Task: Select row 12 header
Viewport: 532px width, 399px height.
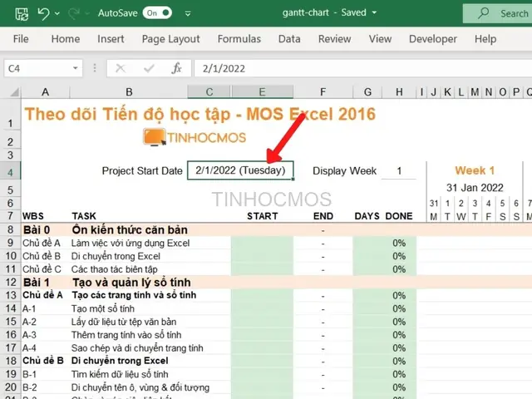Action: coord(11,283)
